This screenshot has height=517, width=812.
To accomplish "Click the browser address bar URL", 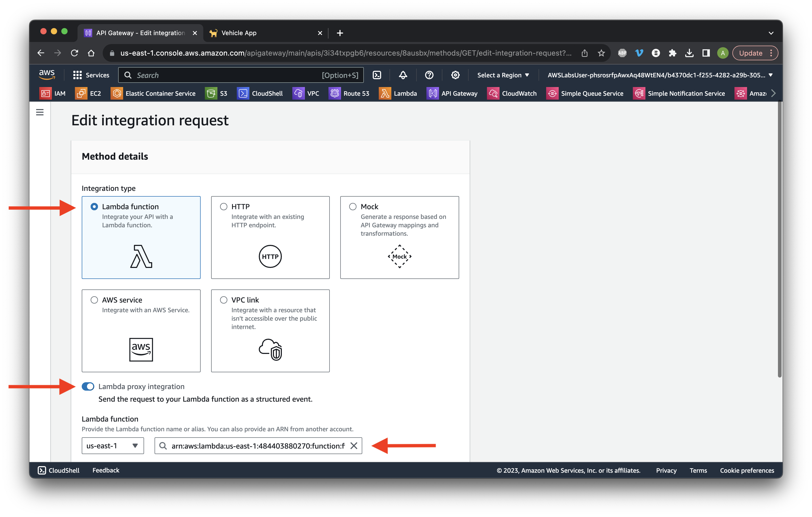I will [x=346, y=53].
